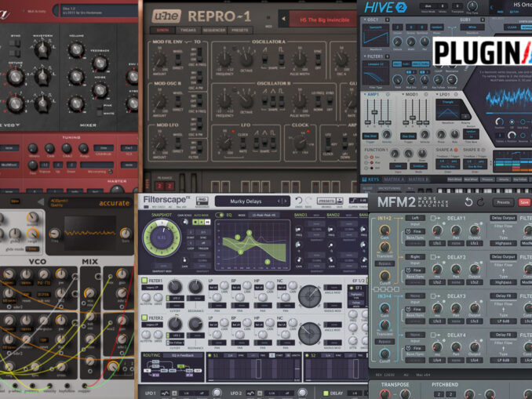The width and height of the screenshot is (532, 399).
Task: Click the Delay2 routing arrow icon in MFM2
Action: click(x=435, y=257)
